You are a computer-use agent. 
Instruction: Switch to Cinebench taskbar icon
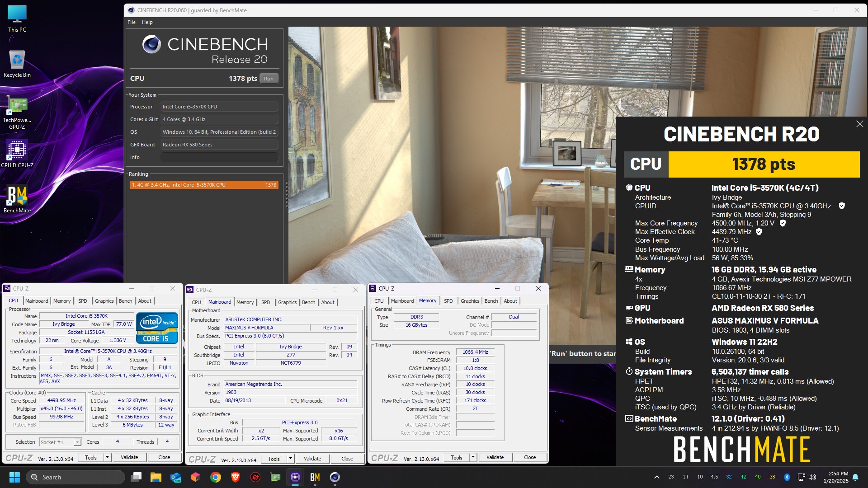pos(335,477)
